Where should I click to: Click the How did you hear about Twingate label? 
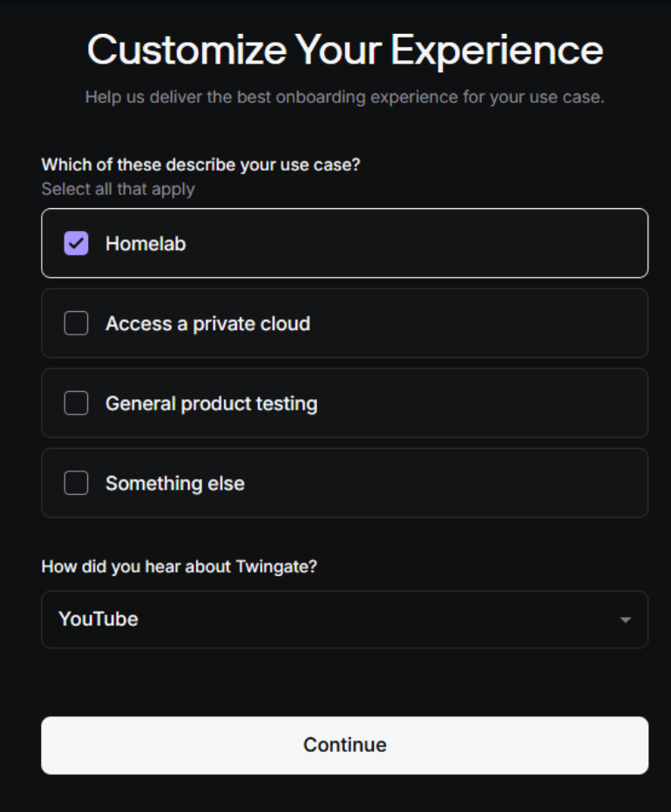point(179,567)
